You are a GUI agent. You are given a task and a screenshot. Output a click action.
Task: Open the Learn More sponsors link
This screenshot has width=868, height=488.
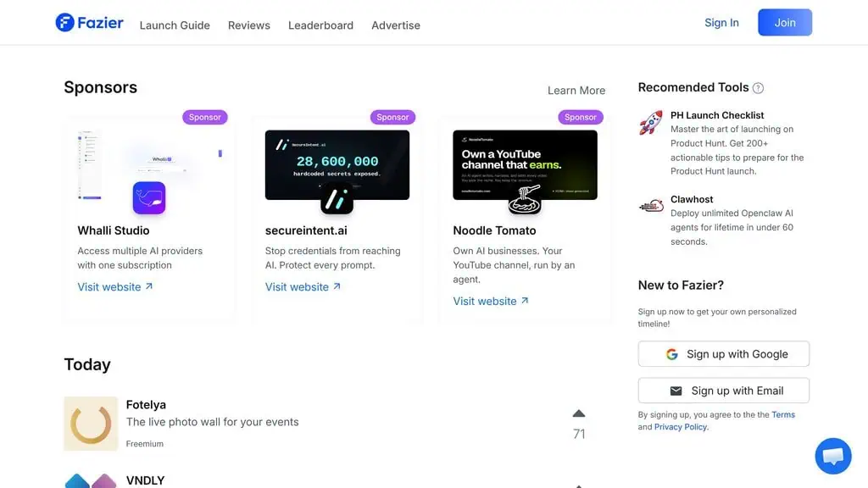coord(576,90)
